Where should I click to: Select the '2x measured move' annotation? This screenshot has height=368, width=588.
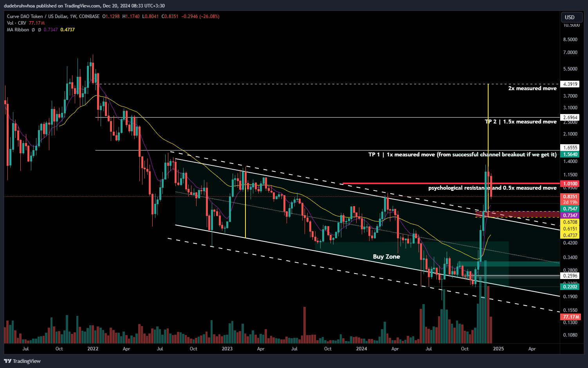532,89
